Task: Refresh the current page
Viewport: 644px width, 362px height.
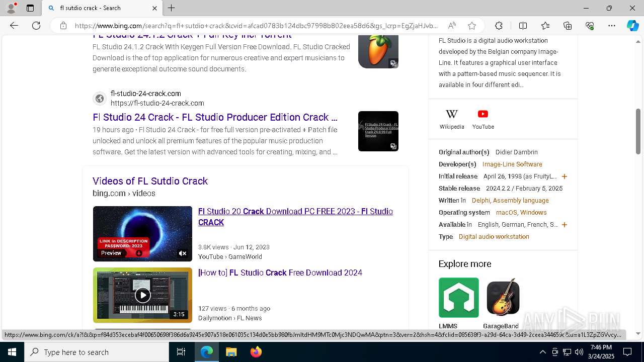Action: pyautogui.click(x=36, y=26)
